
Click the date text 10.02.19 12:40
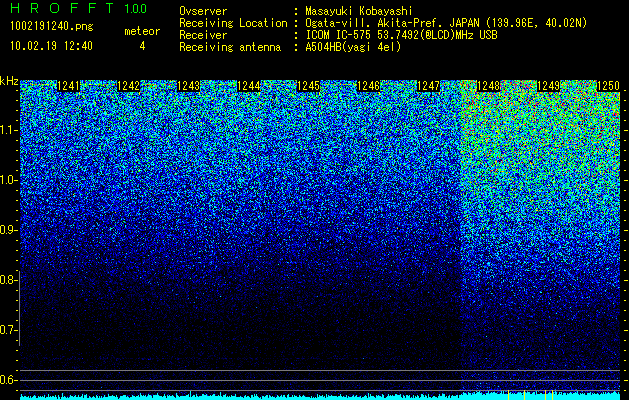tap(51, 46)
